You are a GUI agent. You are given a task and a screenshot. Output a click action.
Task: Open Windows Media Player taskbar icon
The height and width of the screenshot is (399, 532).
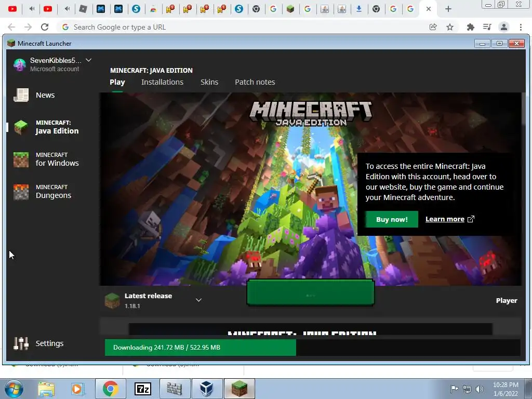click(x=77, y=389)
